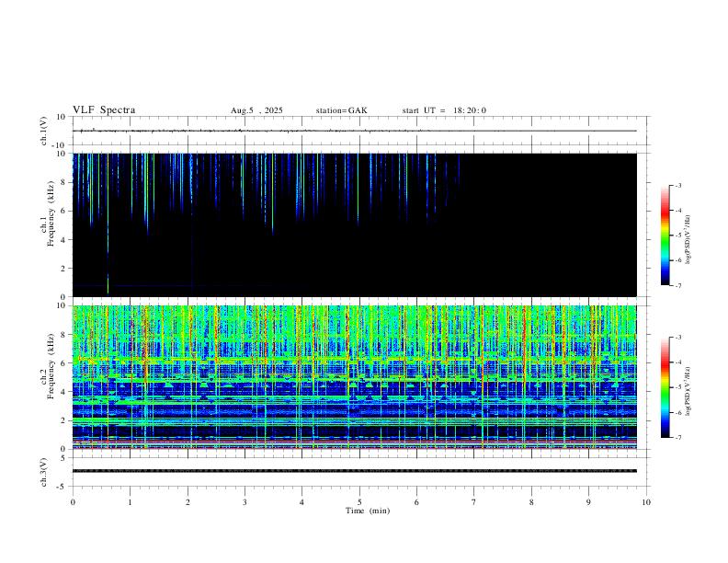
Task: Click the "-7" tick on the ch.1 colorbar
Action: point(677,286)
